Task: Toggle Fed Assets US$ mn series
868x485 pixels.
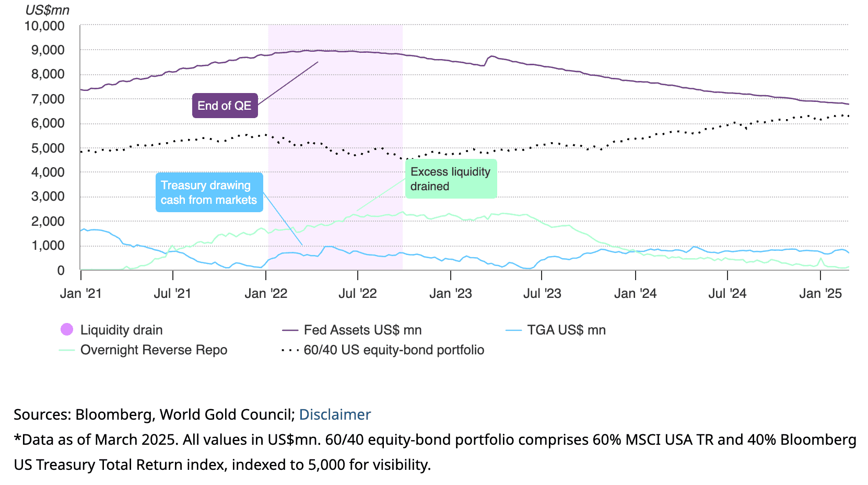Action: tap(362, 330)
